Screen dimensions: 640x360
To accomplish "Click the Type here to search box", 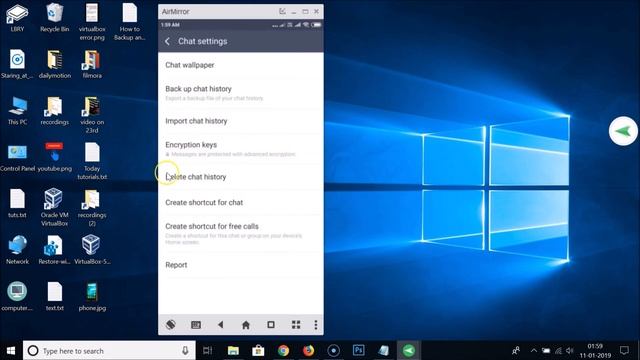I will pos(109,351).
